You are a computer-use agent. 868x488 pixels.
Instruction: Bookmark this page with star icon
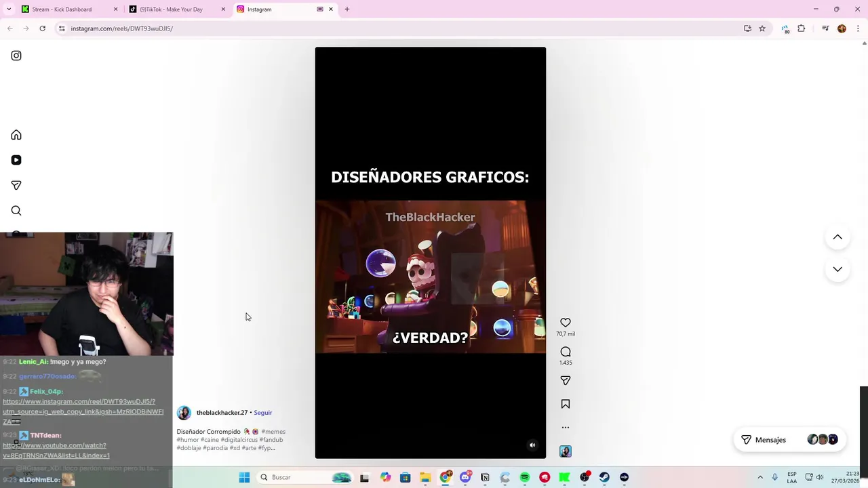click(762, 28)
